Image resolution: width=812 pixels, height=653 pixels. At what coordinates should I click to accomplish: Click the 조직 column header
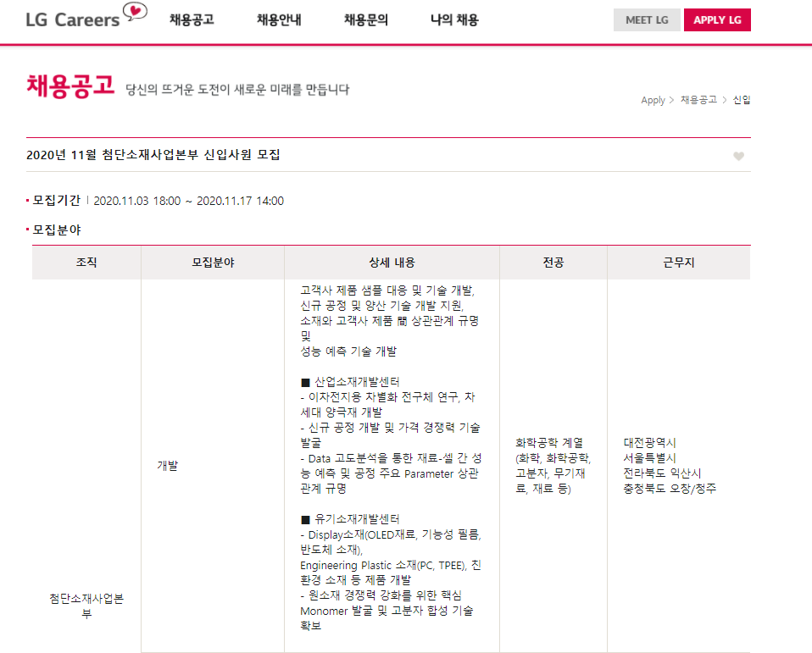point(86,263)
